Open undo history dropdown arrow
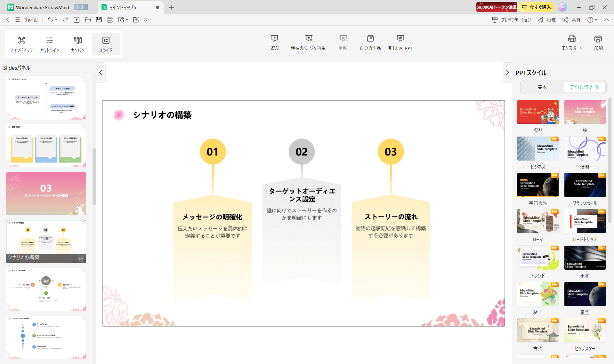614x364 pixels. (x=56, y=20)
